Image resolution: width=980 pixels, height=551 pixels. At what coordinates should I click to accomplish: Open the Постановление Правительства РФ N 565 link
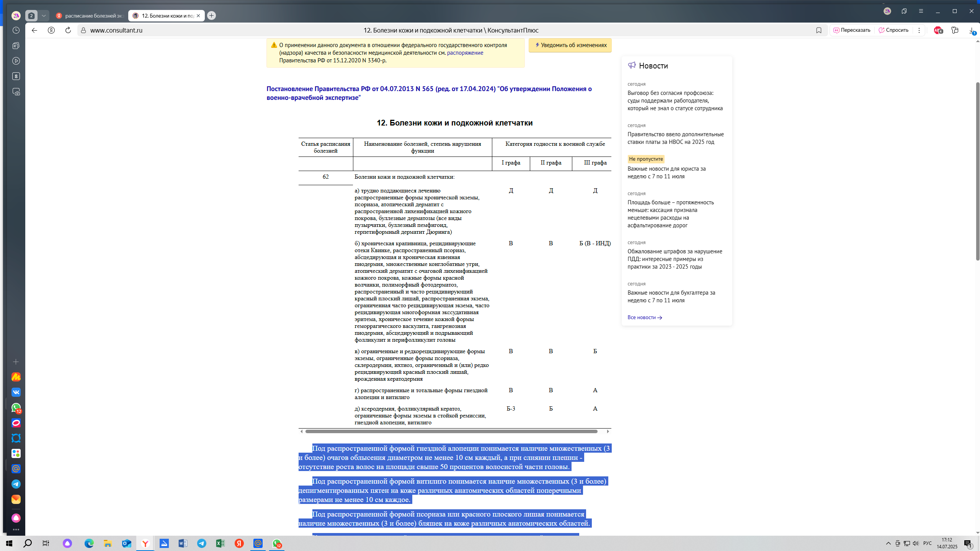click(429, 93)
